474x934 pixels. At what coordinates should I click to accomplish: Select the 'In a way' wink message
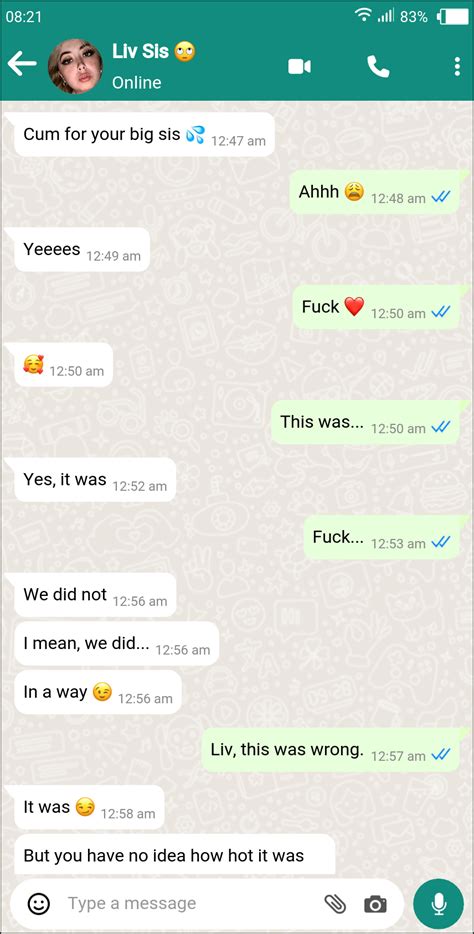coord(98,692)
